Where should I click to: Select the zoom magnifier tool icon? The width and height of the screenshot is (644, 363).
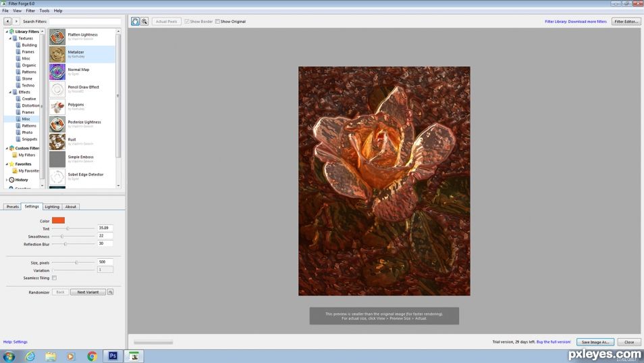(144, 22)
